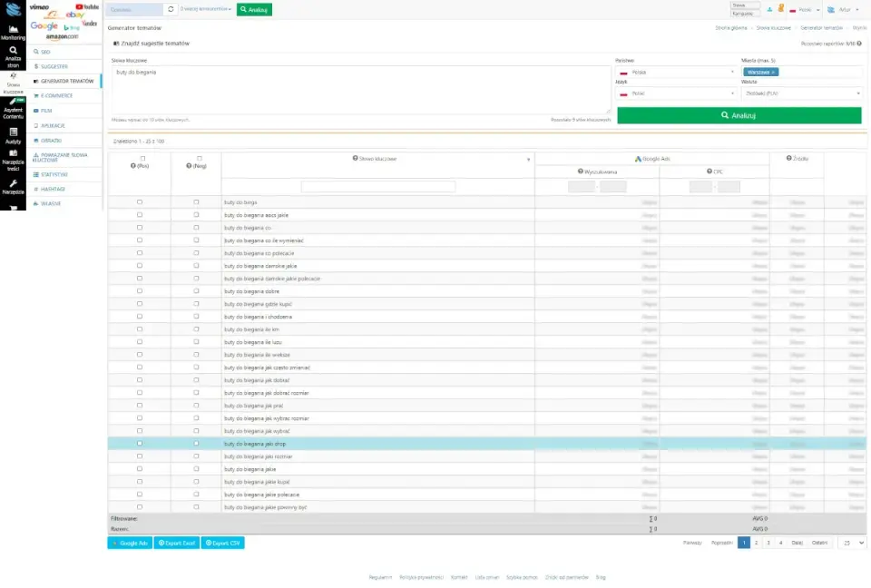871x588 pixels.
Task: Open the Waluta currency dropdown
Action: tap(802, 93)
